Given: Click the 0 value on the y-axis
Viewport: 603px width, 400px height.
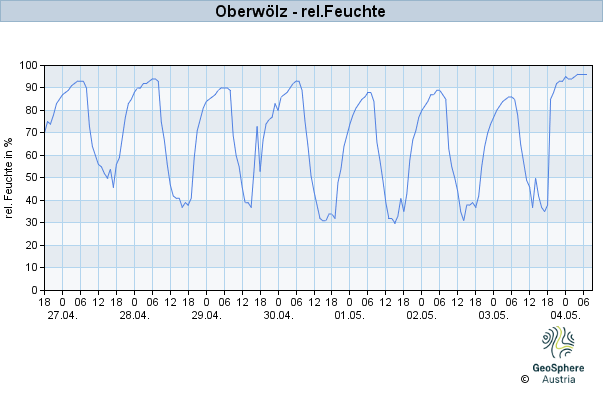Looking at the screenshot, I should click(x=35, y=290).
